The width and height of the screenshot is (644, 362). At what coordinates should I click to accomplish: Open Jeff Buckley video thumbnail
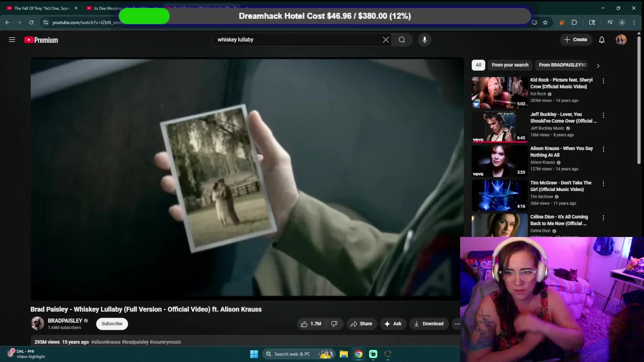(500, 127)
